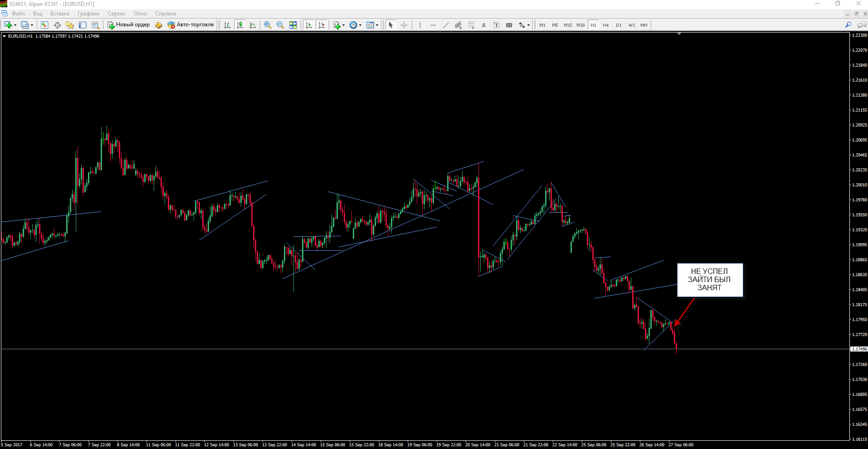The image size is (868, 449).
Task: Tile chart windows icon
Action: 293,25
